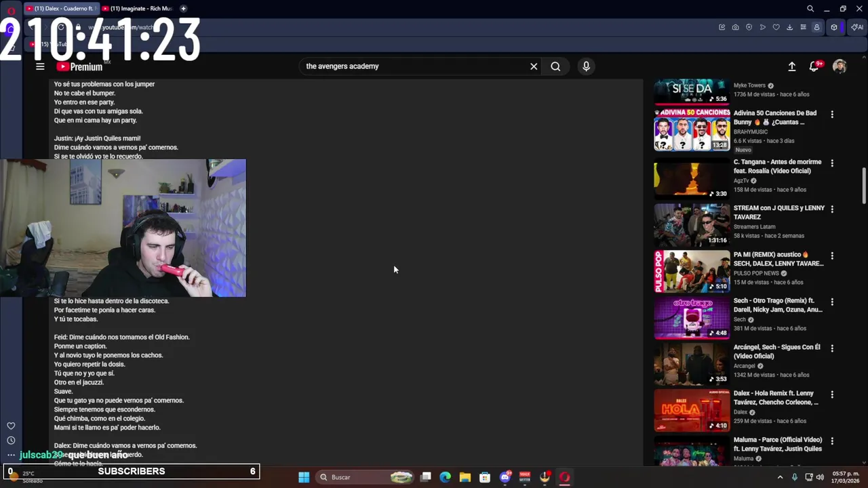868x488 pixels.
Task: Open Opera edit pencil icon in toolbar
Action: tap(722, 27)
